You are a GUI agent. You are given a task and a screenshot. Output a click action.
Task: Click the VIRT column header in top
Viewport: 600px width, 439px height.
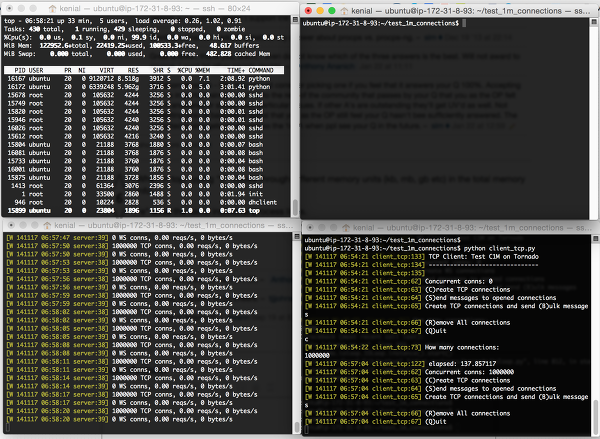coord(106,70)
